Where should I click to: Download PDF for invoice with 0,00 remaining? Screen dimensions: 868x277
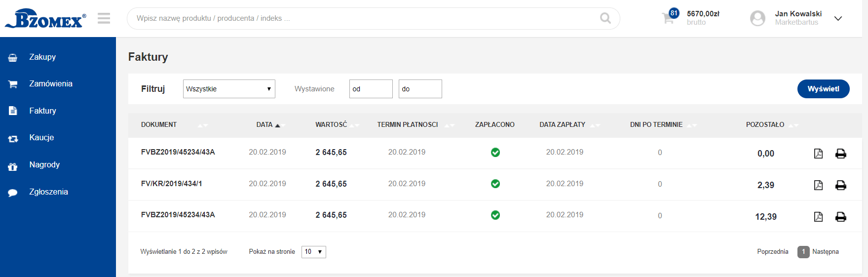pyautogui.click(x=818, y=154)
